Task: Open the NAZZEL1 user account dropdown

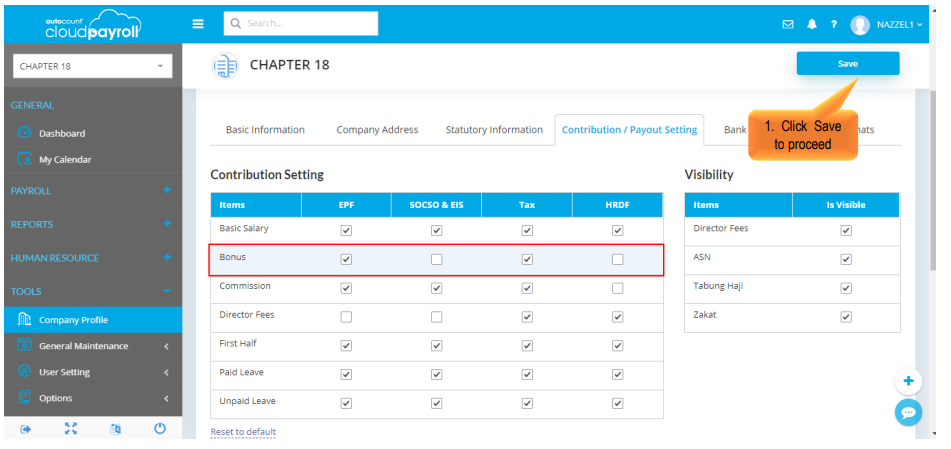Action: pos(886,25)
